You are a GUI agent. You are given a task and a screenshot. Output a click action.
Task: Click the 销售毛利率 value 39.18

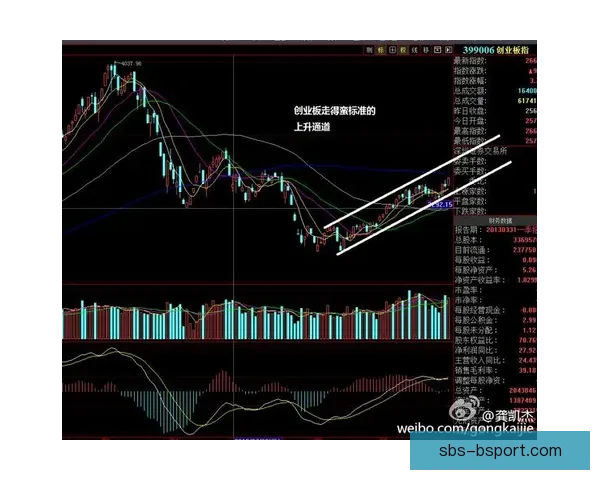tap(528, 371)
